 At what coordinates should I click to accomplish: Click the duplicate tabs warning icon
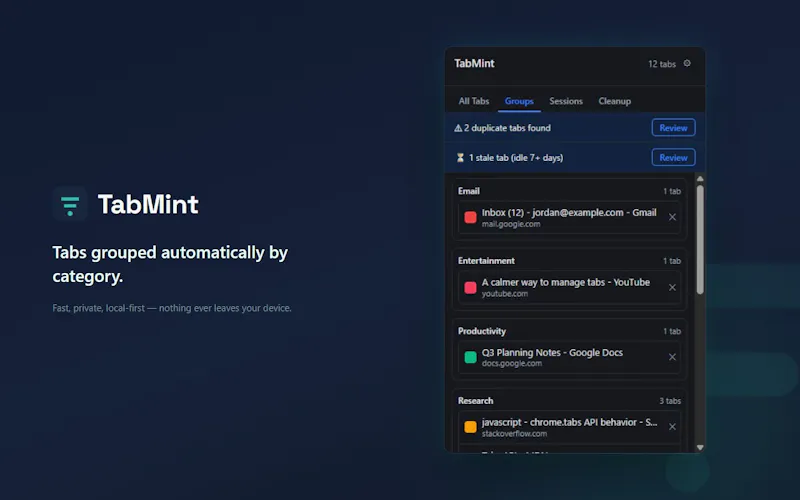point(458,128)
